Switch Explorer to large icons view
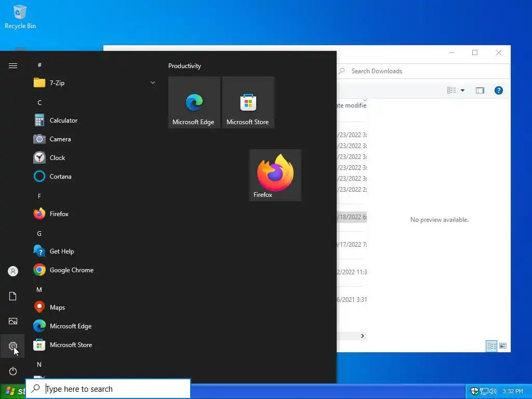 point(503,346)
